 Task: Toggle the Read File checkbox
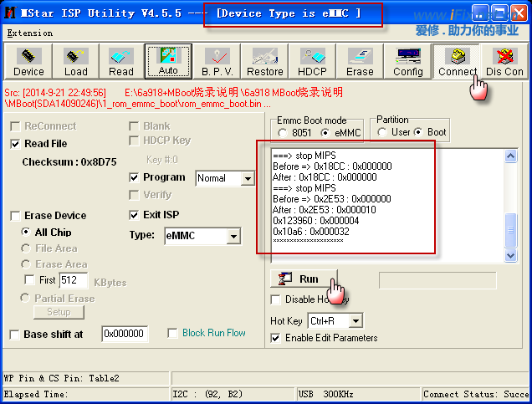tap(16, 144)
